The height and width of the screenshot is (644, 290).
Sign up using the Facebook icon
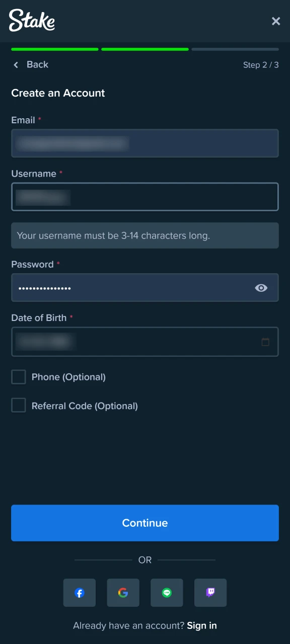[x=79, y=593]
